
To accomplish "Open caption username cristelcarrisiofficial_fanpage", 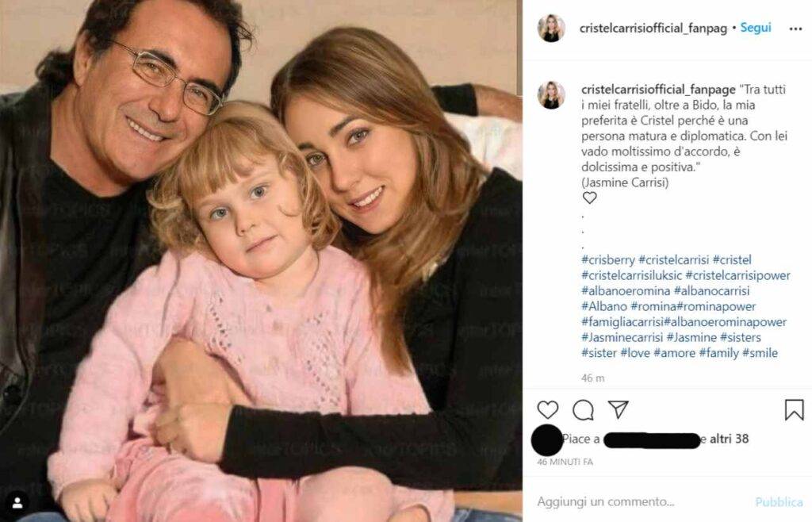I will (658, 89).
